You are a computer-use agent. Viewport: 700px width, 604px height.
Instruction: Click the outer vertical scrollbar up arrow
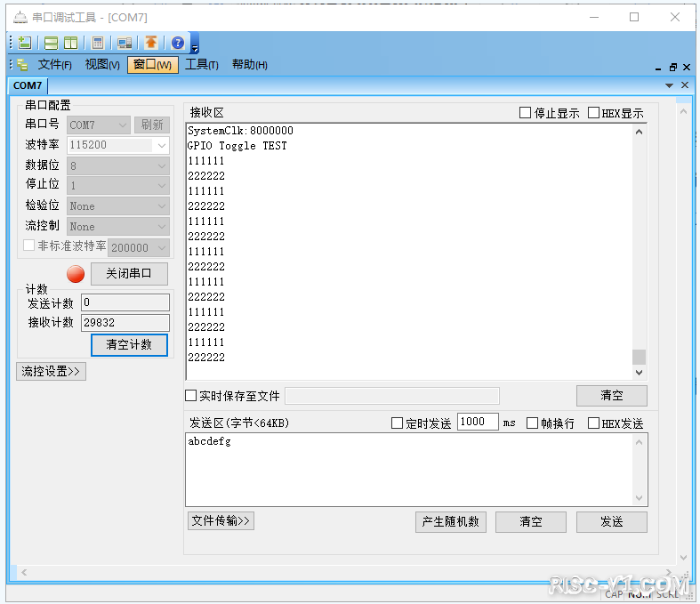683,111
